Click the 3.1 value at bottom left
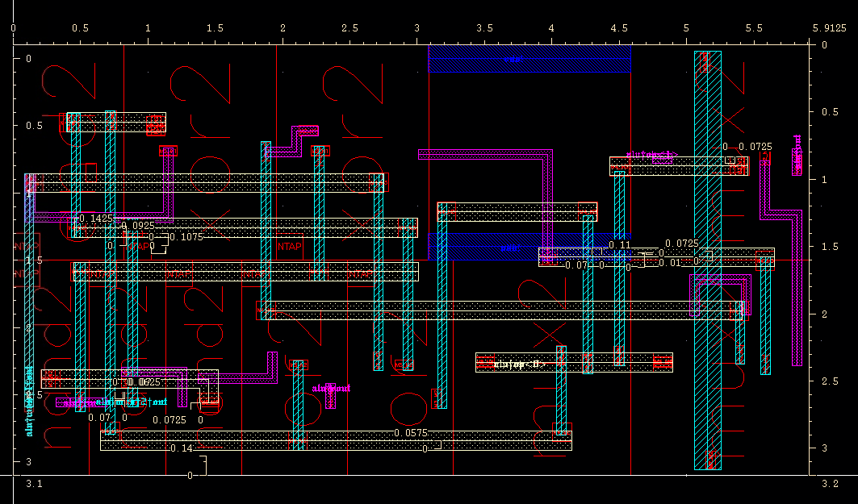The height and width of the screenshot is (504, 858). pos(34,483)
